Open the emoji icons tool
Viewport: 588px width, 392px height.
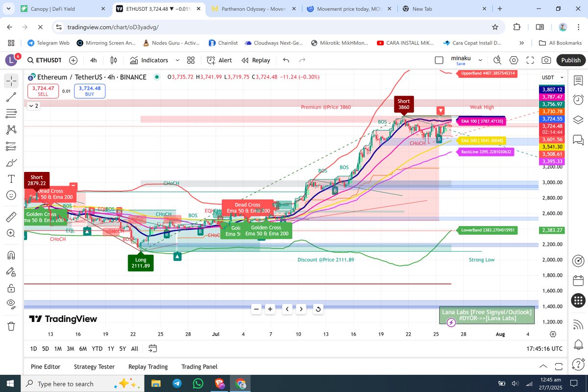11,195
